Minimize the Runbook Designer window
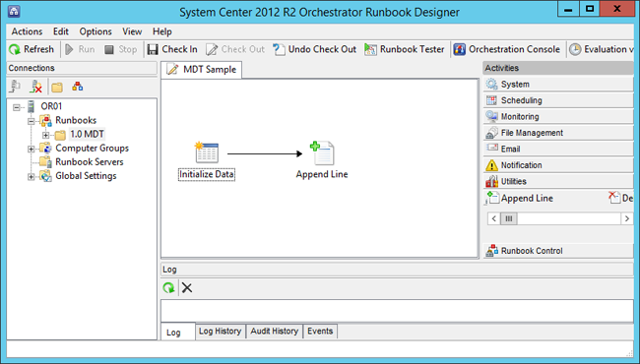This screenshot has width=640, height=364. pos(568,9)
